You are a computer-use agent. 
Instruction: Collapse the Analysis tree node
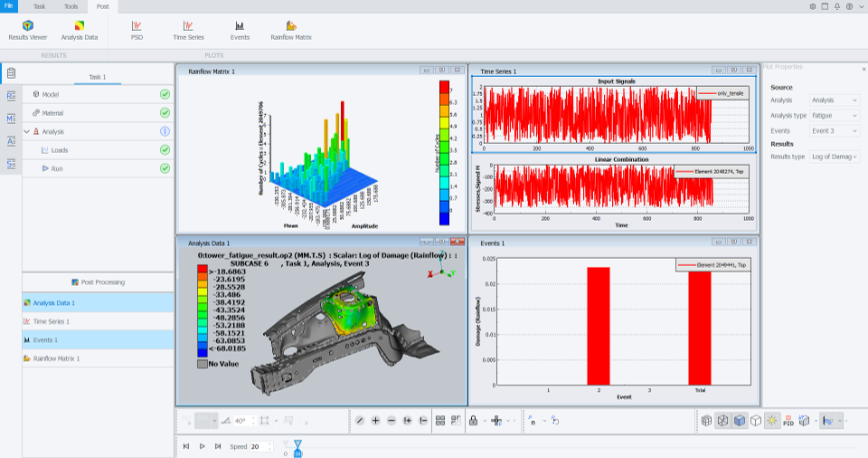pyautogui.click(x=26, y=131)
